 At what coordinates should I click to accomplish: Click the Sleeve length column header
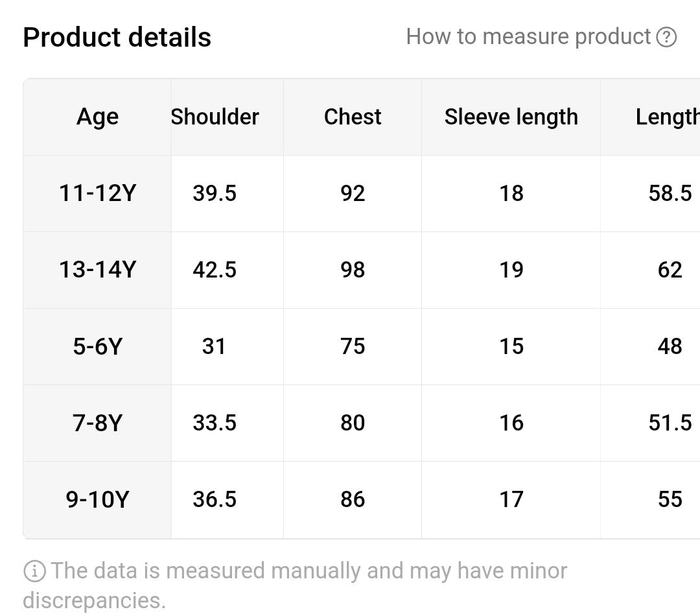tap(511, 117)
